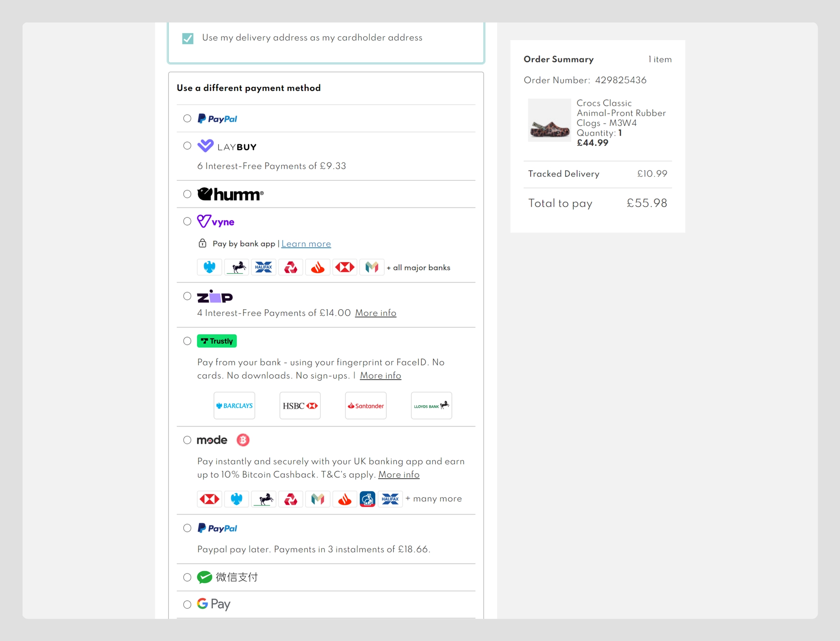Click the Crocs Clogs product thumbnail
The image size is (840, 641).
(x=549, y=120)
